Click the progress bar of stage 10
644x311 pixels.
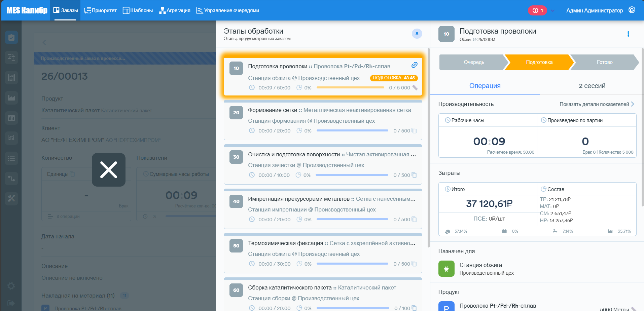(350, 87)
